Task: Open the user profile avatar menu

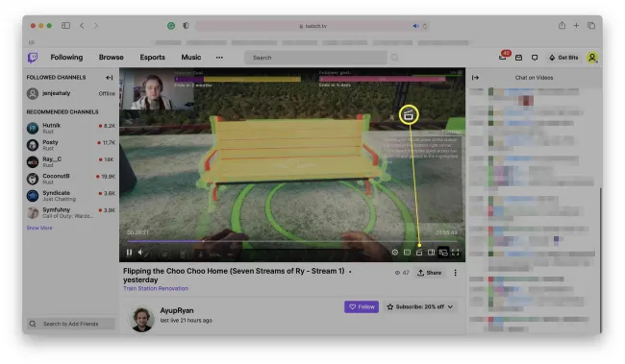Action: [592, 58]
